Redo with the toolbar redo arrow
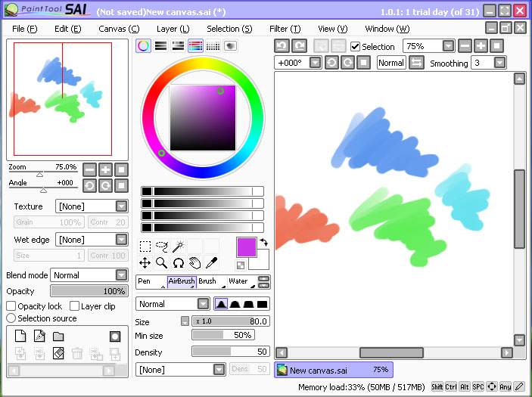This screenshot has width=532, height=397. tap(299, 46)
